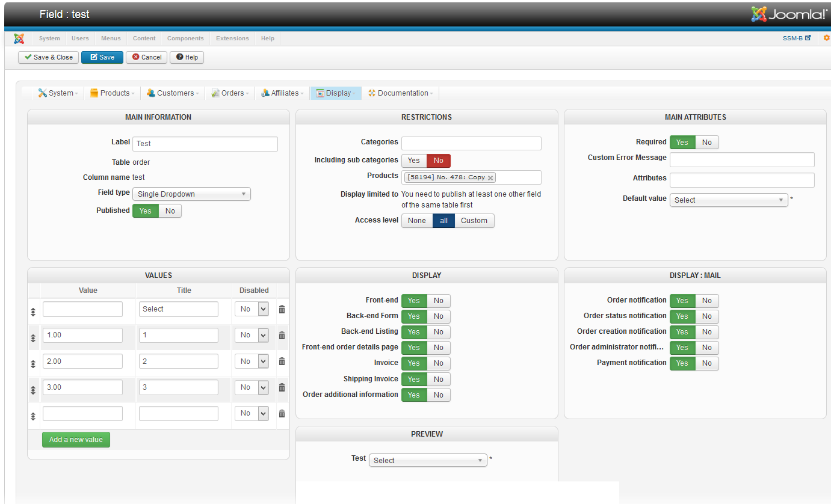Click reorder handle for the 2.00 row

(33, 364)
